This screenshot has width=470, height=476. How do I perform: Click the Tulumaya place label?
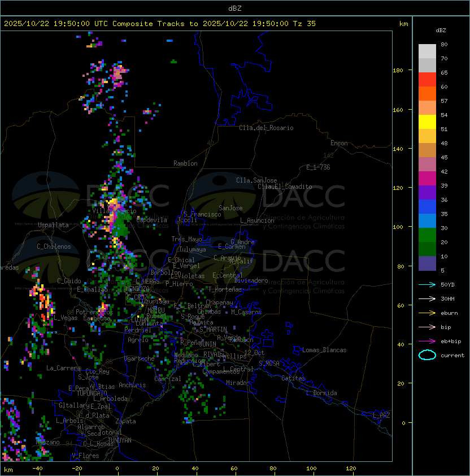click(193, 249)
